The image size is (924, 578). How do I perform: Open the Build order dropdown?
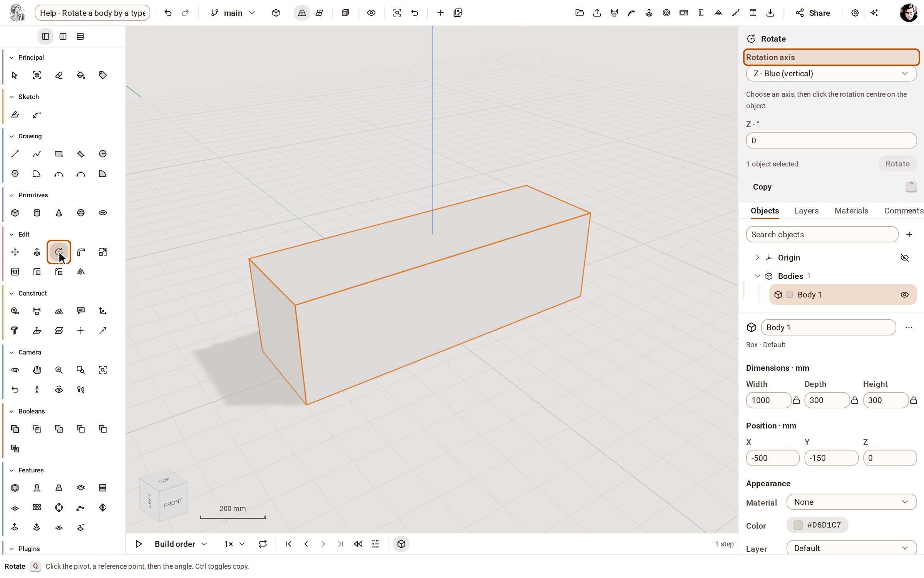pyautogui.click(x=181, y=544)
